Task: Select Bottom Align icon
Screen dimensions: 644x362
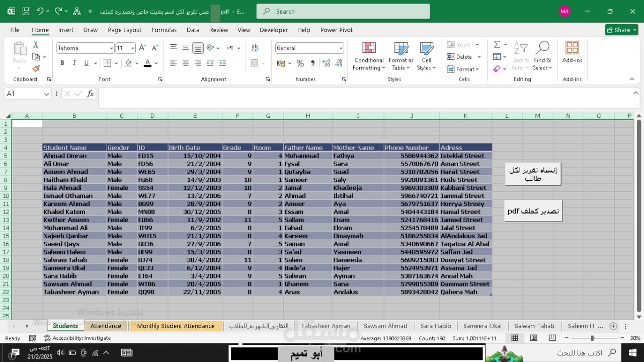Action: [x=198, y=48]
